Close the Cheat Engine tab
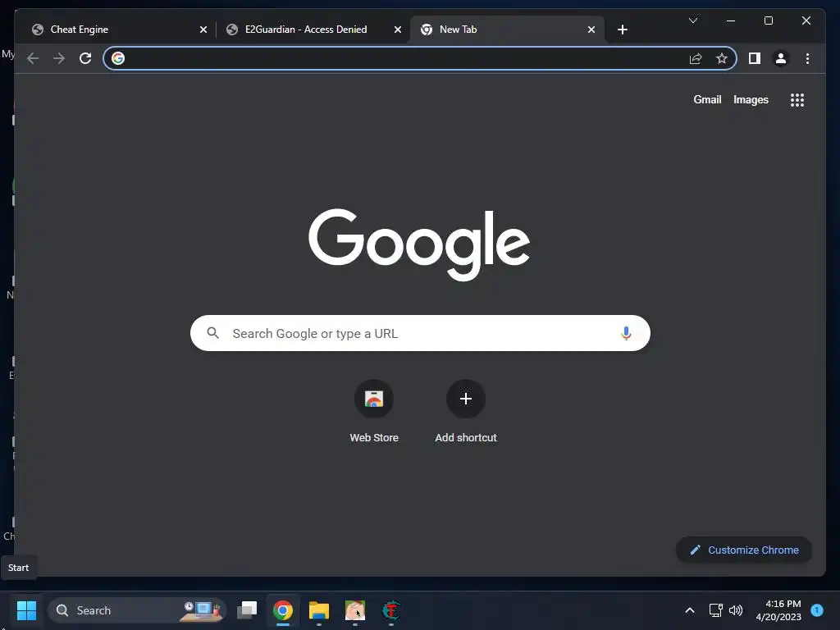Screen dimensions: 840x630 [203, 30]
